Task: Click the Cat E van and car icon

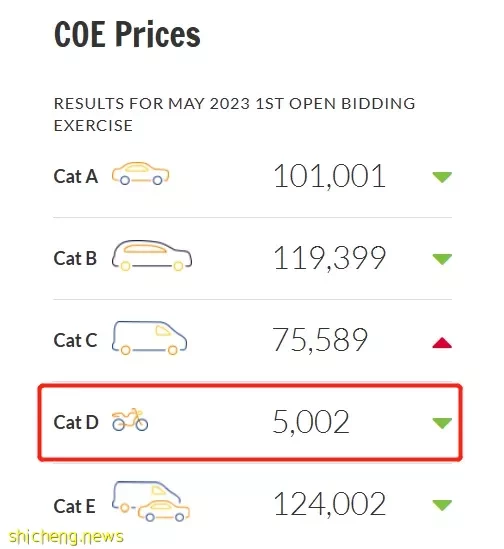Action: pos(151,501)
